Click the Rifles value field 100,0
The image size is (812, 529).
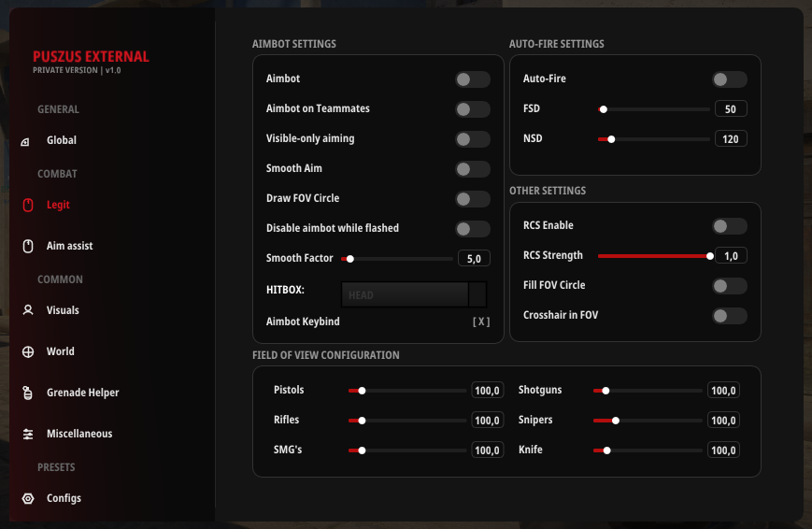pos(488,421)
